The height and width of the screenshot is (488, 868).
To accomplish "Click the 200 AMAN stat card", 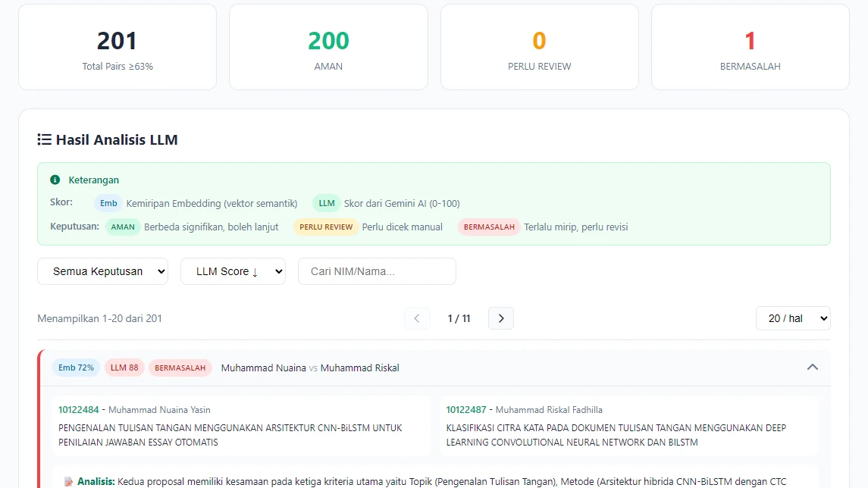I will pyautogui.click(x=328, y=47).
